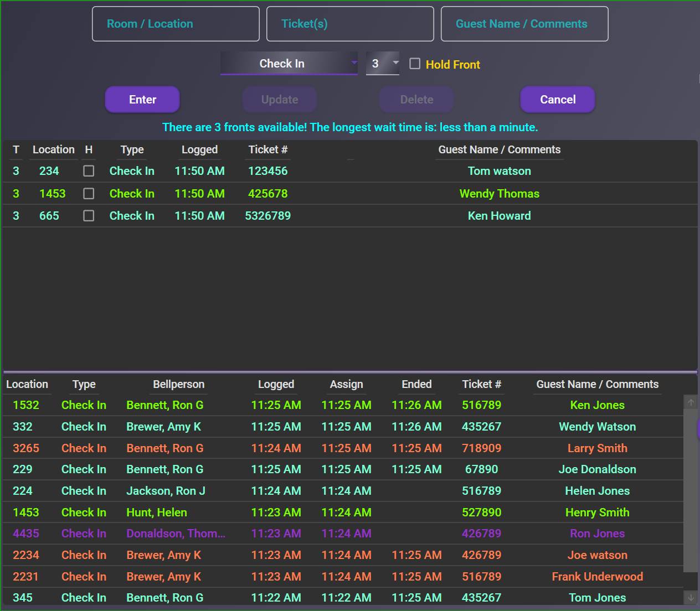Click the scroll down arrow in completed list

pos(691,598)
